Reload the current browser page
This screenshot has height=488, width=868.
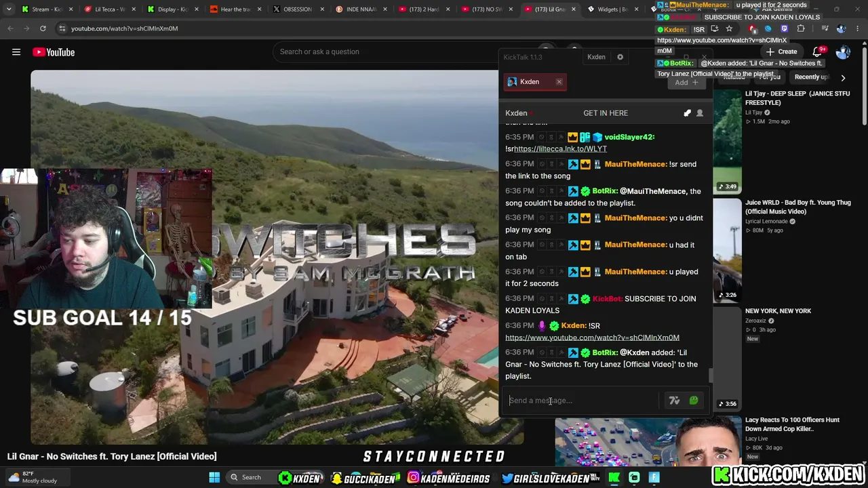43,28
